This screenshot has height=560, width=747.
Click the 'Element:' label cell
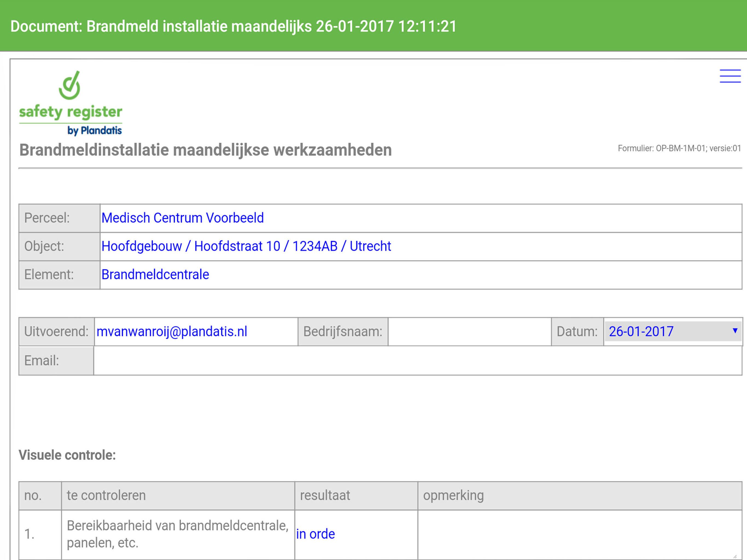[59, 275]
